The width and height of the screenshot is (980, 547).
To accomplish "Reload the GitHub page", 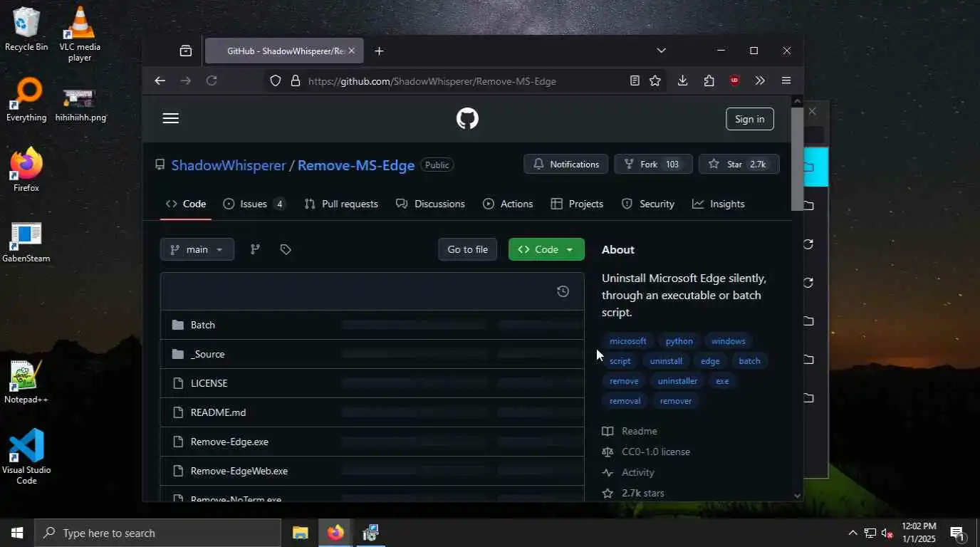I will tap(212, 80).
